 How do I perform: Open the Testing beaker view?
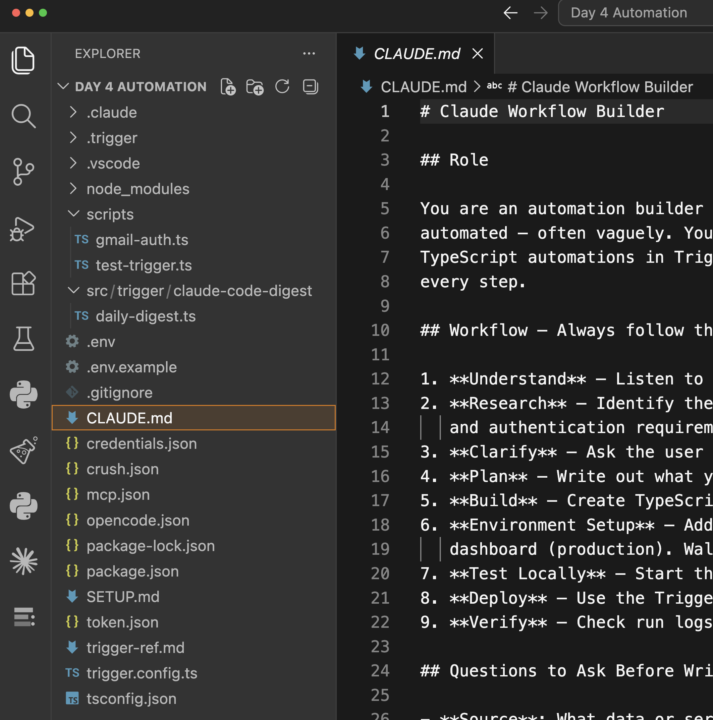click(23, 339)
